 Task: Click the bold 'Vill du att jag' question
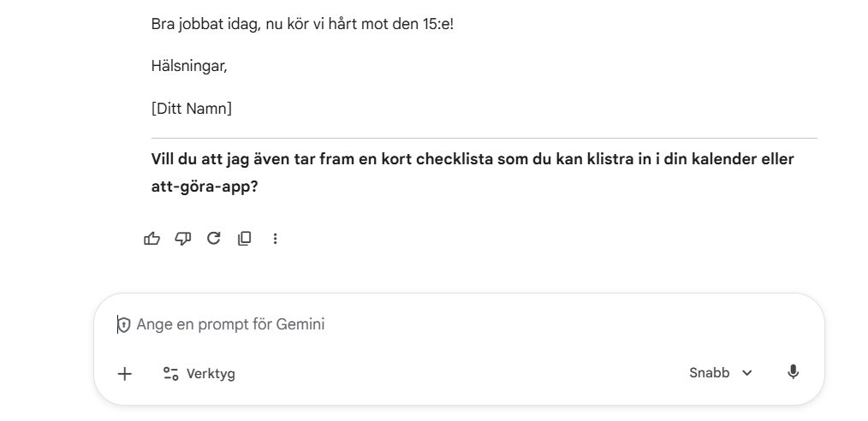coord(472,159)
